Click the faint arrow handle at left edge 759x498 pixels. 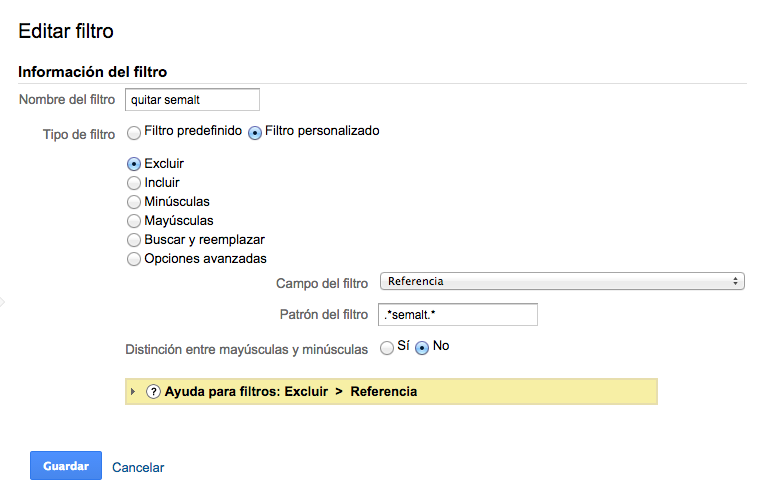3,299
